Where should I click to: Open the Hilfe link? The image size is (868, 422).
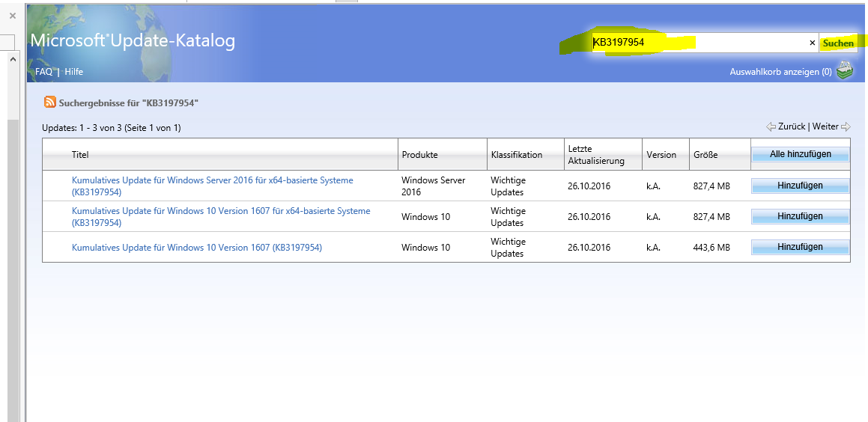tap(73, 71)
